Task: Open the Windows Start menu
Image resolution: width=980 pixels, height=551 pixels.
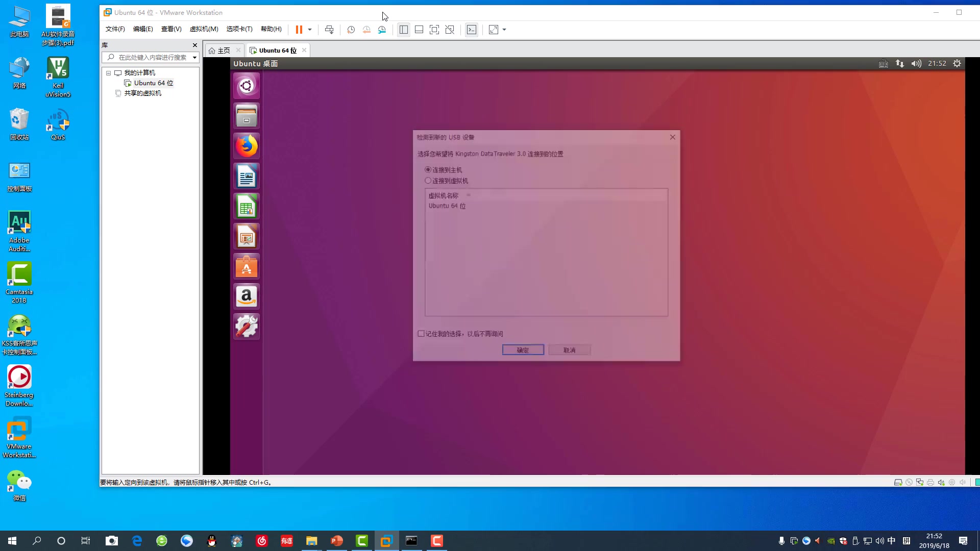Action: pyautogui.click(x=12, y=541)
